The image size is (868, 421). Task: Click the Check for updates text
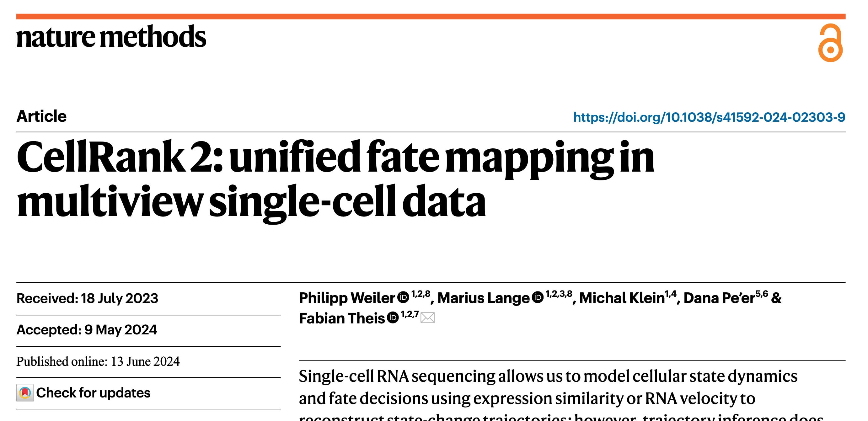(x=93, y=393)
